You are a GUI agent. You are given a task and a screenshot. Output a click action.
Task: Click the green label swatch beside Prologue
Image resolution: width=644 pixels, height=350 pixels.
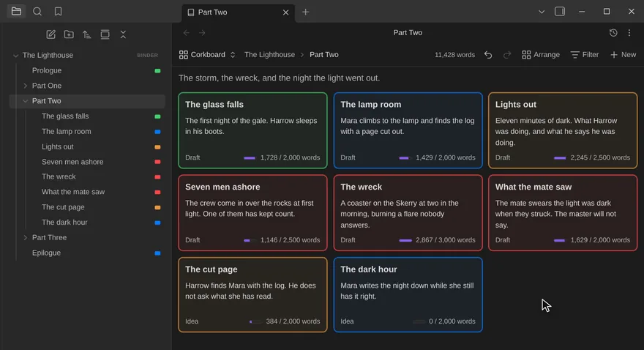157,71
